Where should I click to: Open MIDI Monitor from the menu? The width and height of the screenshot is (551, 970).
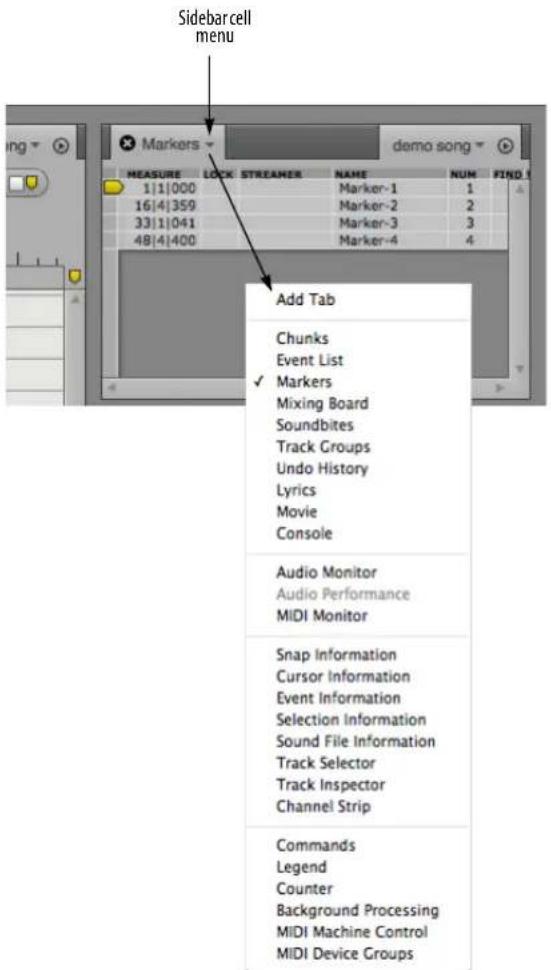pyautogui.click(x=322, y=616)
